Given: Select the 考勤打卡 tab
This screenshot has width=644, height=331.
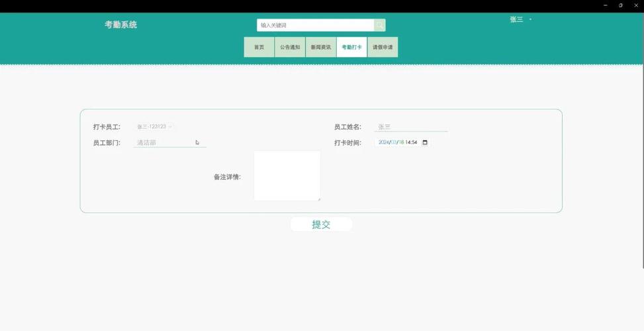Looking at the screenshot, I should tap(351, 47).
